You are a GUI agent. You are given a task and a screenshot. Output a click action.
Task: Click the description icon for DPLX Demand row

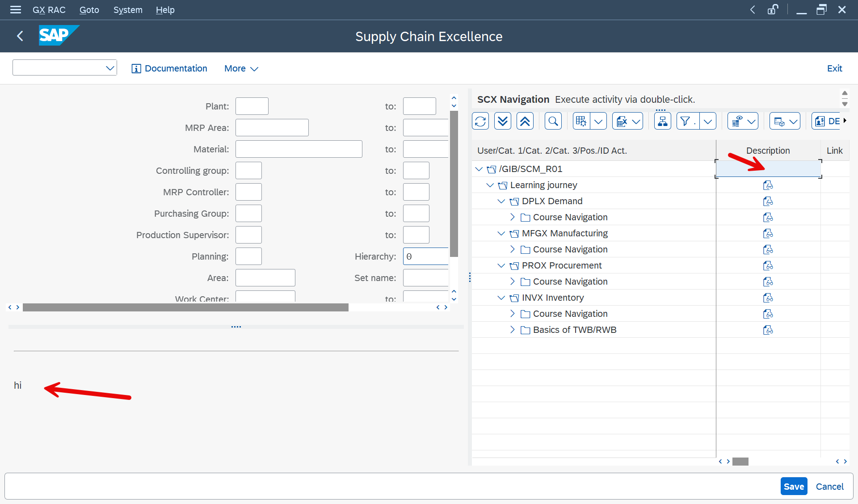(x=768, y=202)
